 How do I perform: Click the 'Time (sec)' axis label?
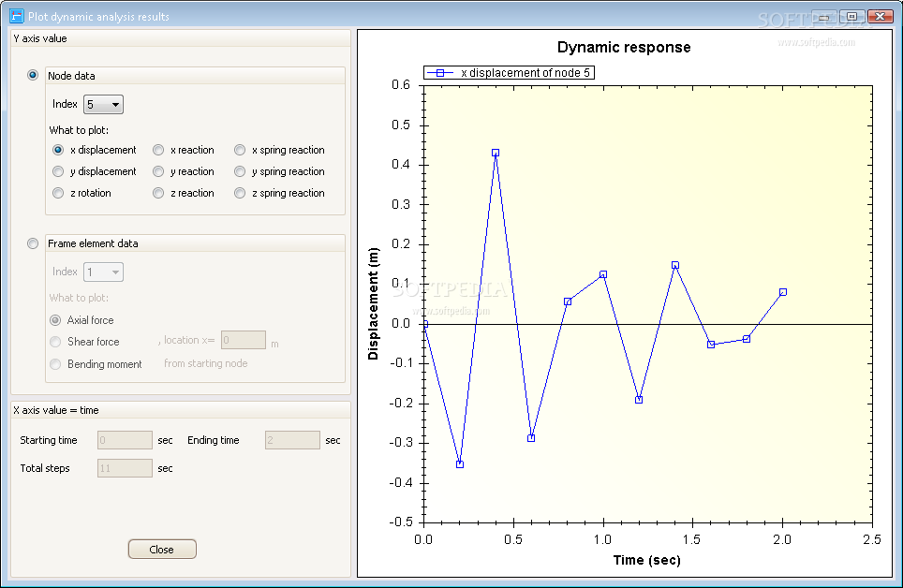[646, 560]
